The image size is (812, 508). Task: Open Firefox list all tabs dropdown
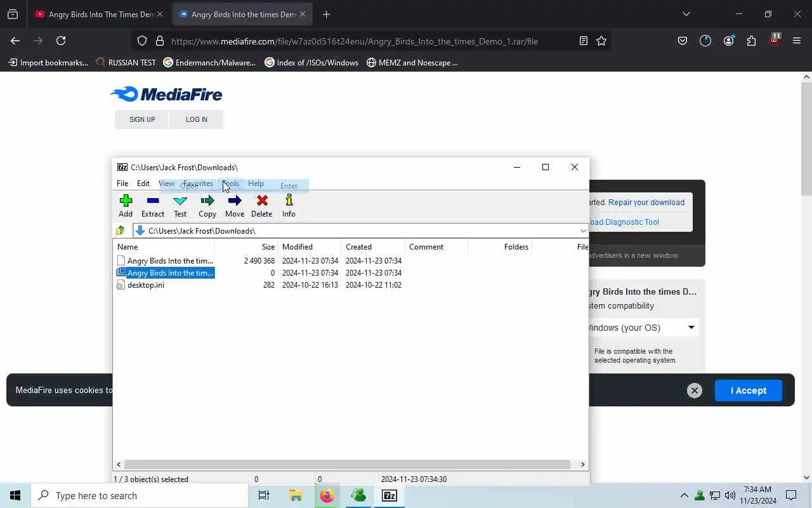tap(686, 14)
